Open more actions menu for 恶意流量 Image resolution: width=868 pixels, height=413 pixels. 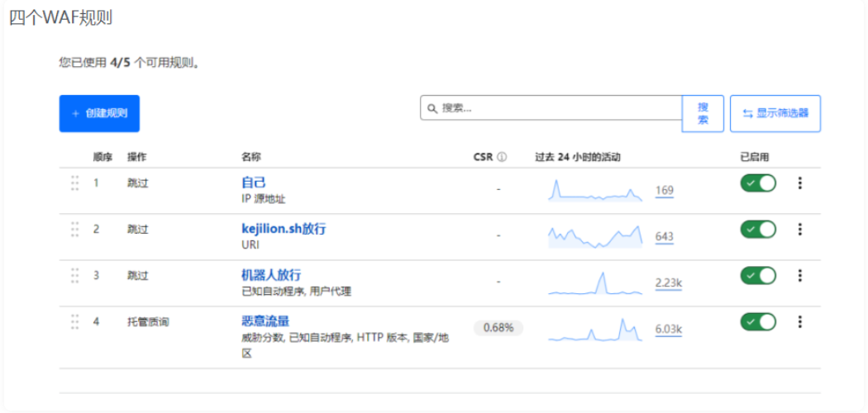799,321
